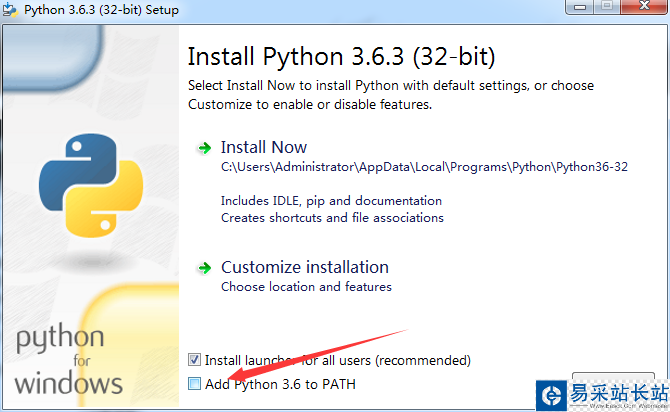Enable the Add Python 3.6 to PATH checkbox
670x412 pixels.
[194, 384]
